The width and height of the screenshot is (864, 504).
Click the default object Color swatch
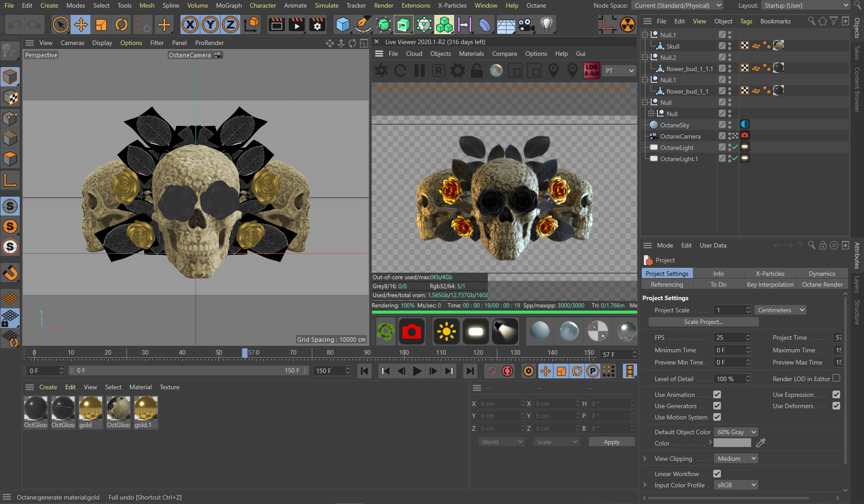732,443
